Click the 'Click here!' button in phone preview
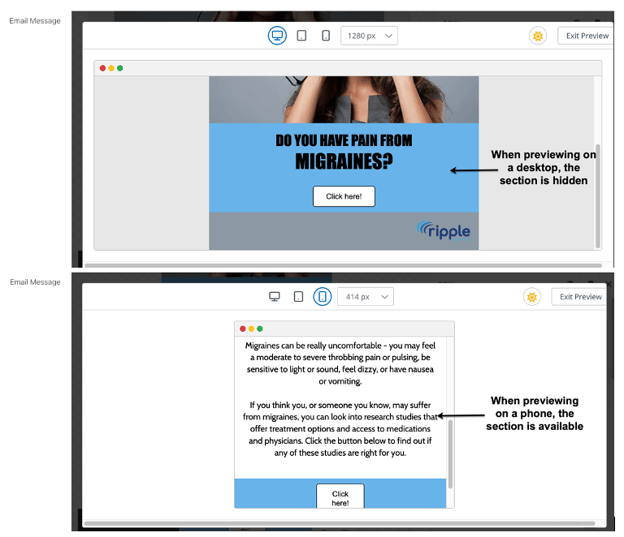 point(340,497)
